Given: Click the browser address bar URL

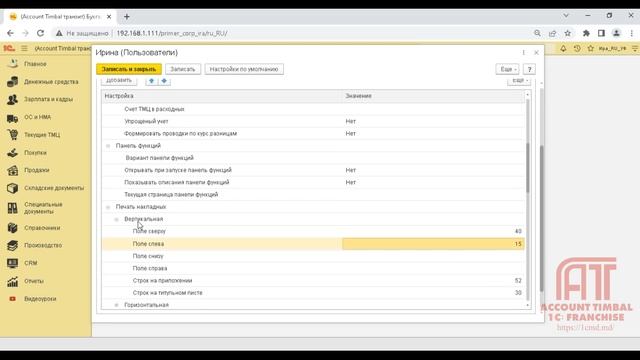Looking at the screenshot, I should point(172,33).
